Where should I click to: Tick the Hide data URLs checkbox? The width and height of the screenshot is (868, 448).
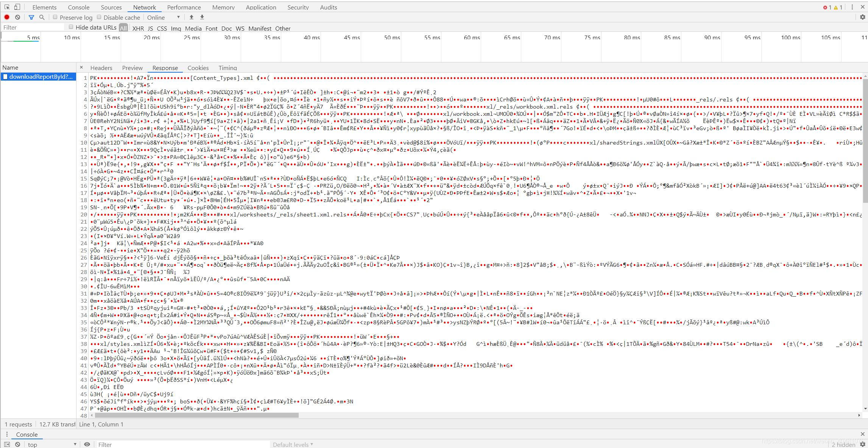point(71,27)
